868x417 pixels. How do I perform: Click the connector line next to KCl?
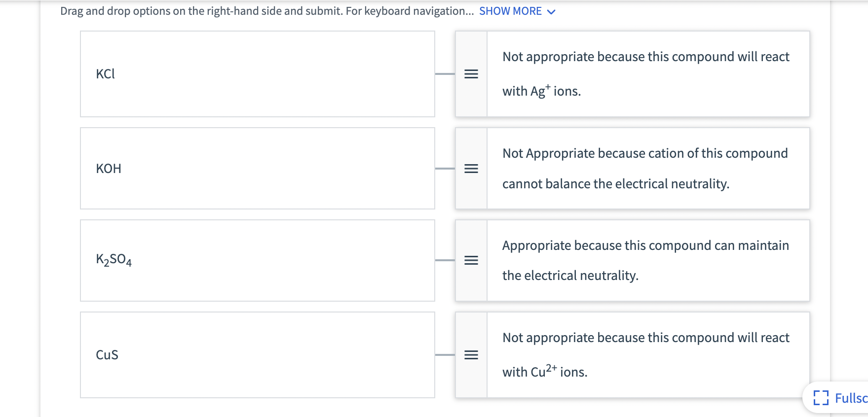445,74
